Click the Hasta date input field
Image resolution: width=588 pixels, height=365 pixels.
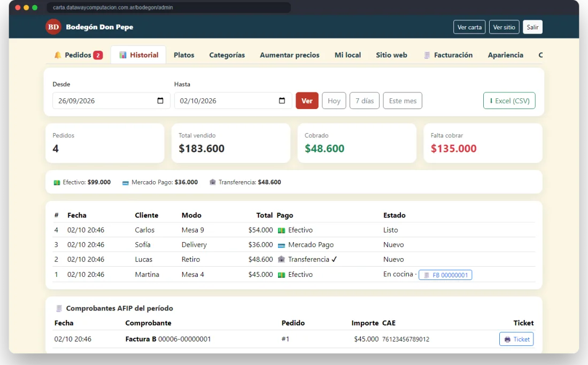pyautogui.click(x=233, y=100)
